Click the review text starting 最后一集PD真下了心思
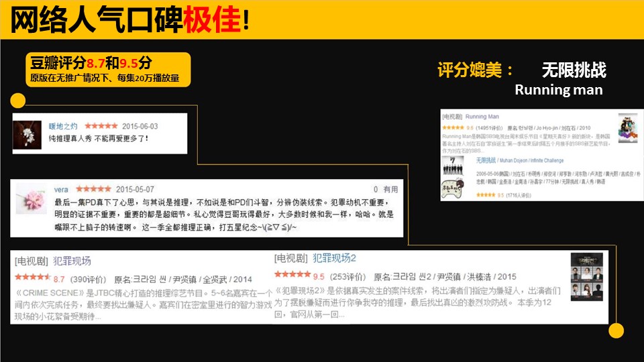This screenshot has width=644, height=362. tap(224, 215)
